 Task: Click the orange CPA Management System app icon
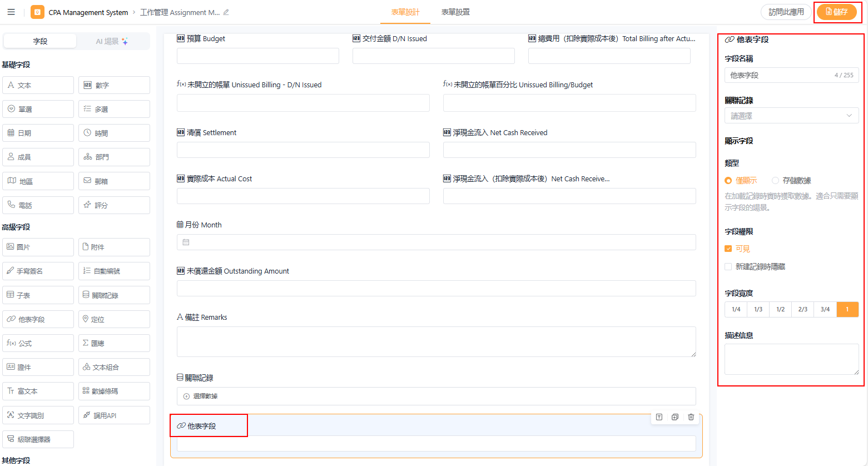[x=37, y=12]
